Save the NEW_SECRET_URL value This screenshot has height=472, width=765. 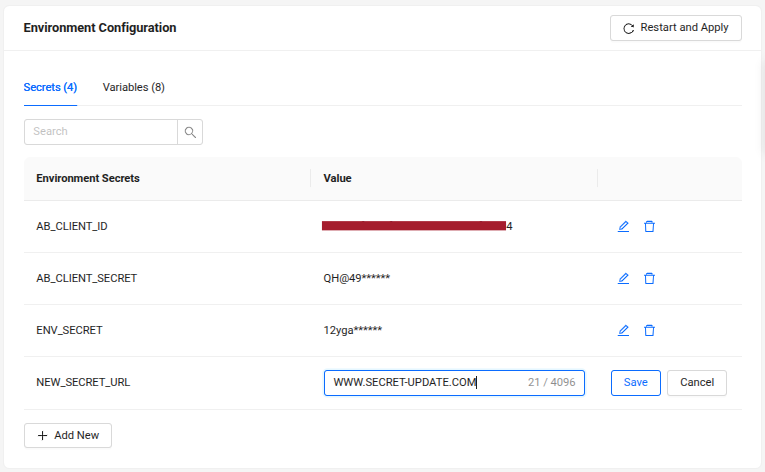point(635,382)
